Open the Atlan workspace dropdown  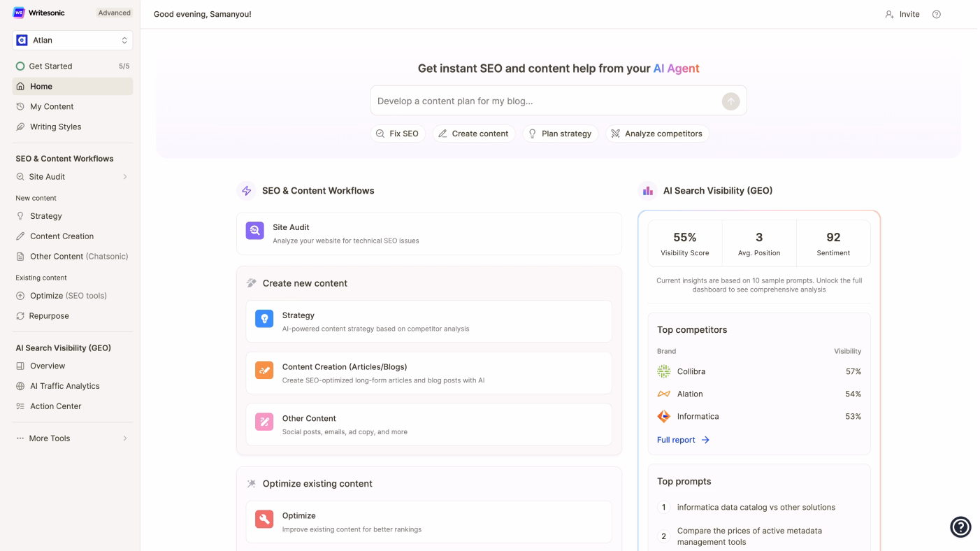(x=73, y=41)
